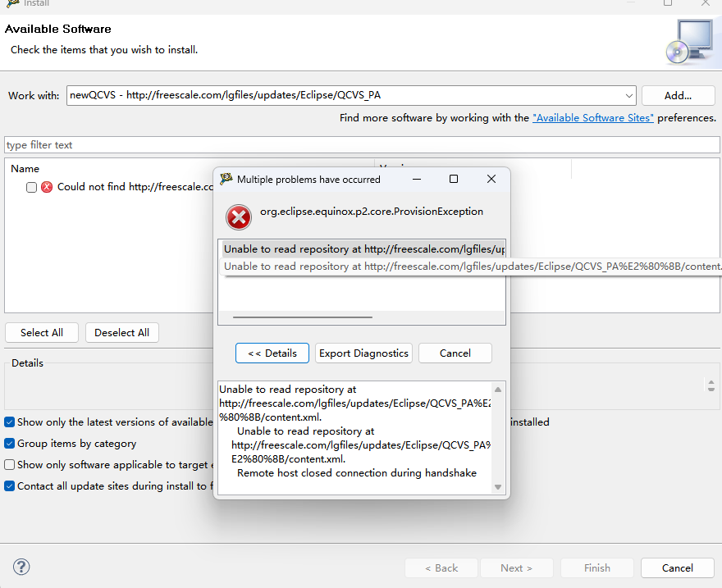Image resolution: width=722 pixels, height=588 pixels.
Task: Click "Remote host closed connection during handshake" text
Action: point(356,473)
